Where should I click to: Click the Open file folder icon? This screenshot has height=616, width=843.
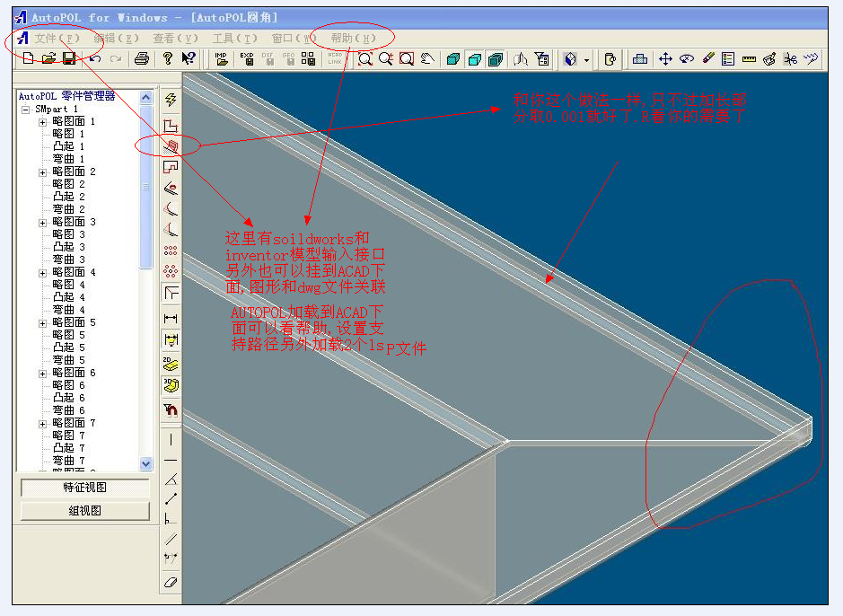coord(48,58)
